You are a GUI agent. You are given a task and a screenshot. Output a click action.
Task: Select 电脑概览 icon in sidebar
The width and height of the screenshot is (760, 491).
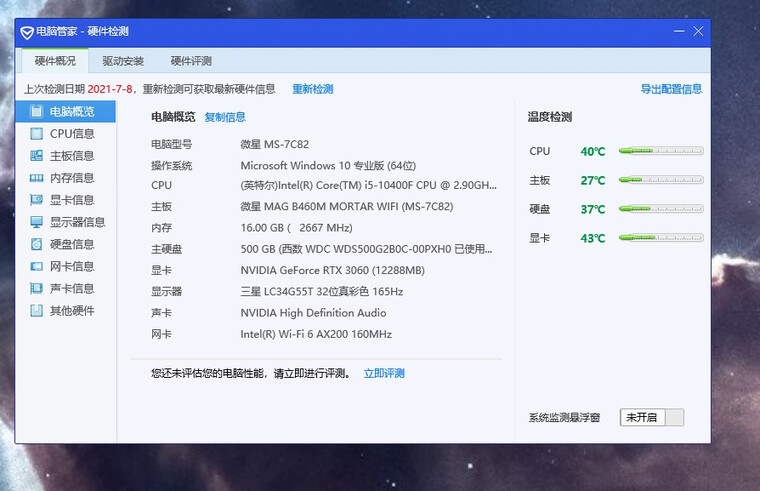point(36,111)
